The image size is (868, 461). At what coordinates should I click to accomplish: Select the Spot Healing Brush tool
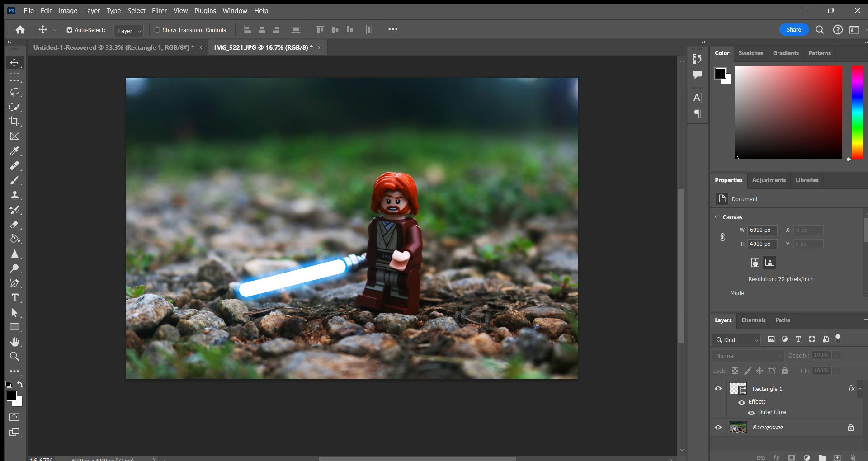coord(14,165)
